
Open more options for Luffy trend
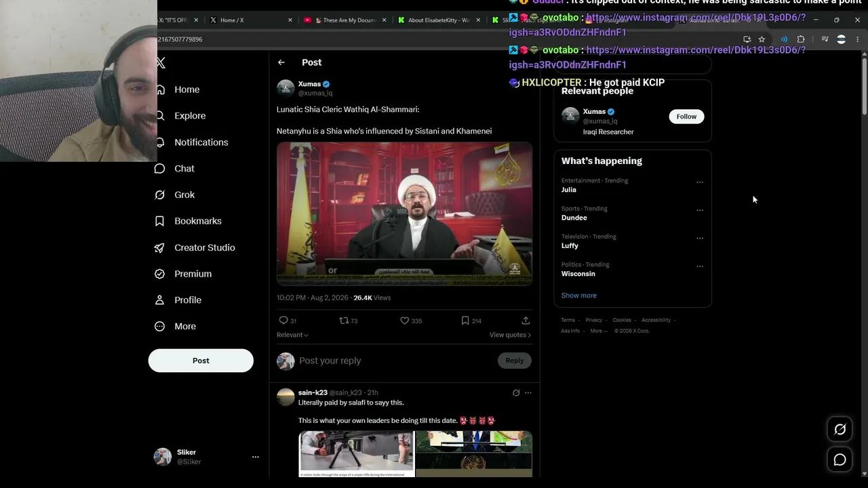coord(700,239)
